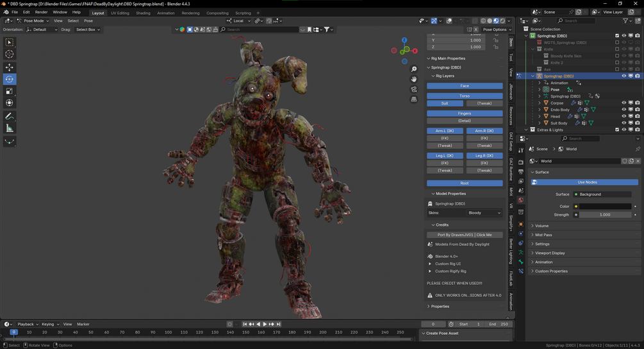Select the Move tool in the toolbar

pyautogui.click(x=10, y=67)
